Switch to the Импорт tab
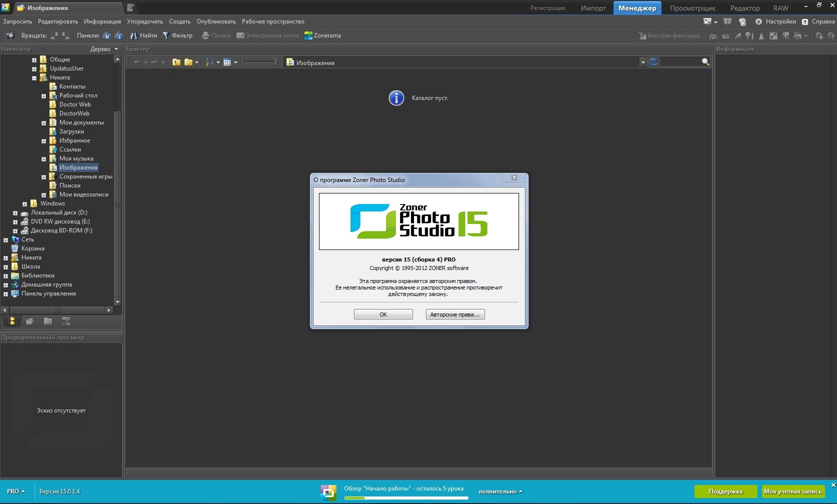This screenshot has width=837, height=504. pyautogui.click(x=593, y=8)
